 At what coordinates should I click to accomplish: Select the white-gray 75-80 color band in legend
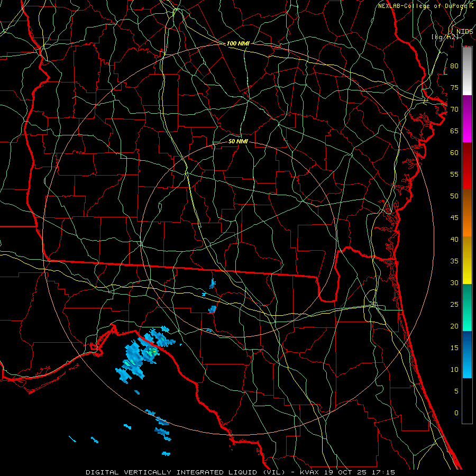[467, 71]
